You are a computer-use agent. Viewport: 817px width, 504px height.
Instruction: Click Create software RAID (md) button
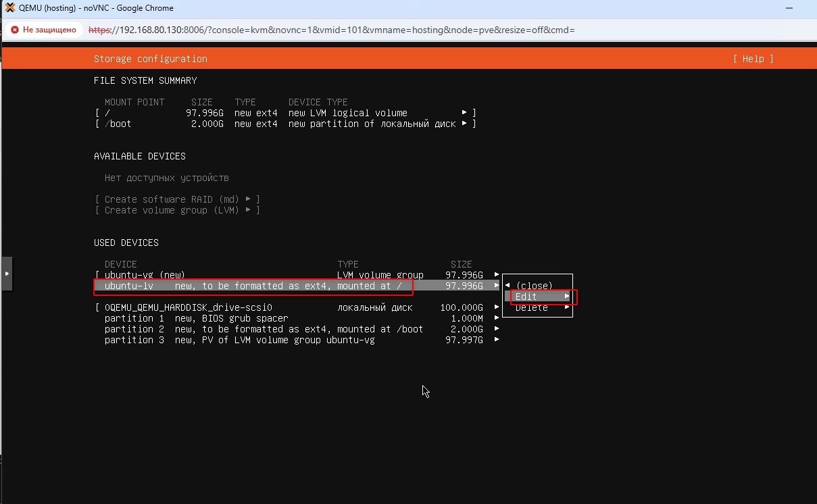click(x=177, y=199)
